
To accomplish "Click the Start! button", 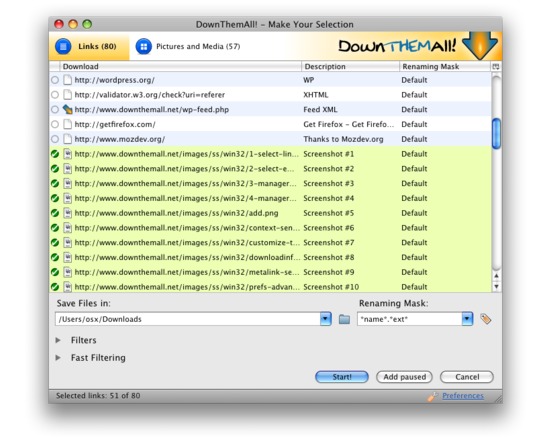I will pyautogui.click(x=342, y=377).
